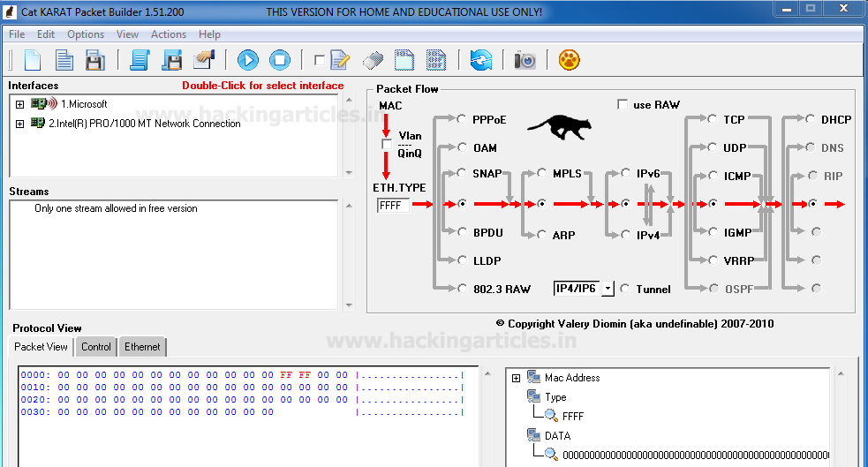
Task: Click the hand holding document icon
Action: [x=205, y=60]
